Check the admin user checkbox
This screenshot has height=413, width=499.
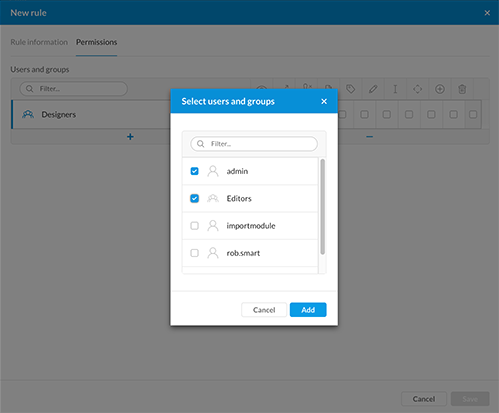point(194,171)
